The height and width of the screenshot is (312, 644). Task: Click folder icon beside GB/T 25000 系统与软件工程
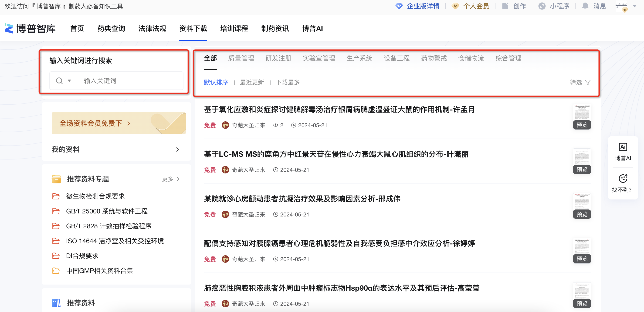pyautogui.click(x=56, y=211)
